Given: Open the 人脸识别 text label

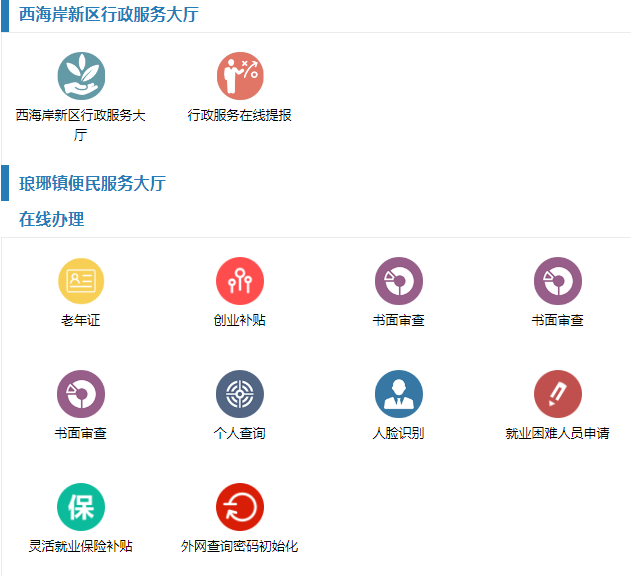Looking at the screenshot, I should [x=399, y=434].
